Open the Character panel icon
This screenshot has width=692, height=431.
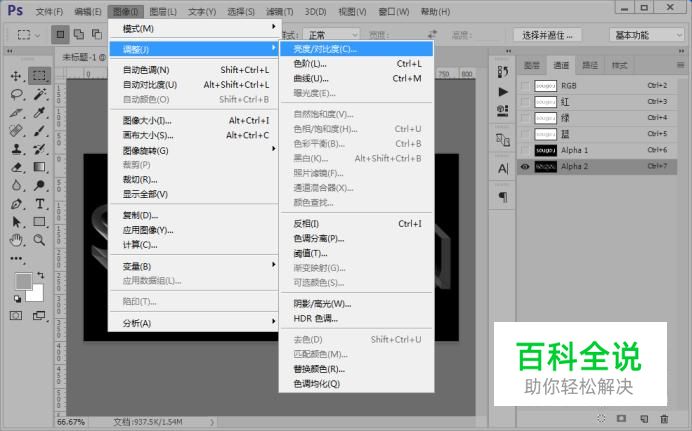pos(503,168)
